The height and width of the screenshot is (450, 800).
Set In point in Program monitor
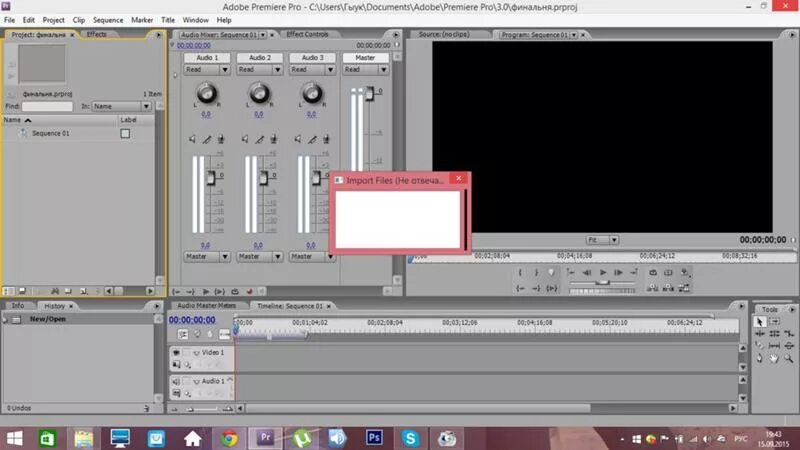[x=520, y=272]
